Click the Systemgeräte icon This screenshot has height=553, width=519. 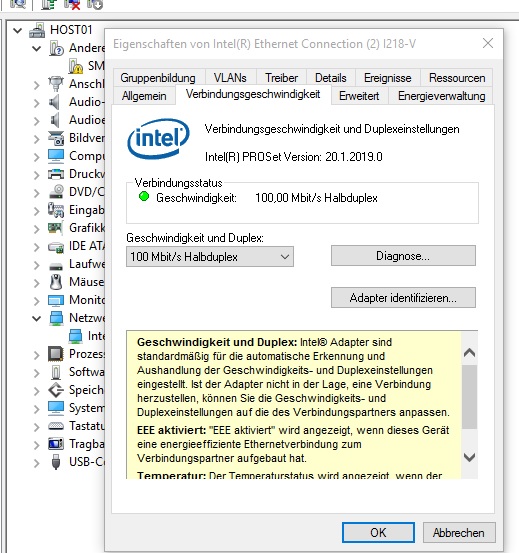(56, 408)
